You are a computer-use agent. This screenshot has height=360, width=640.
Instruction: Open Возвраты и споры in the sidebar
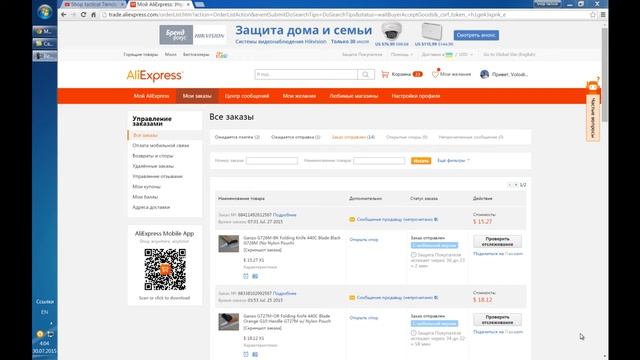[x=153, y=156]
